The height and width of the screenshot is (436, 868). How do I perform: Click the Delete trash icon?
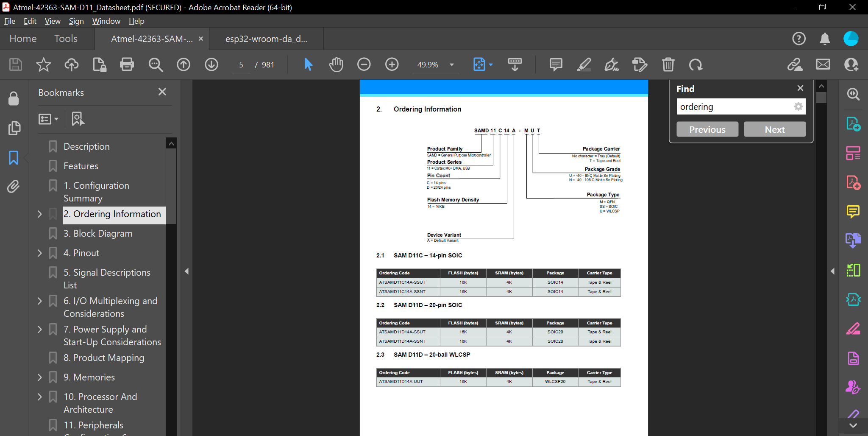pyautogui.click(x=668, y=64)
